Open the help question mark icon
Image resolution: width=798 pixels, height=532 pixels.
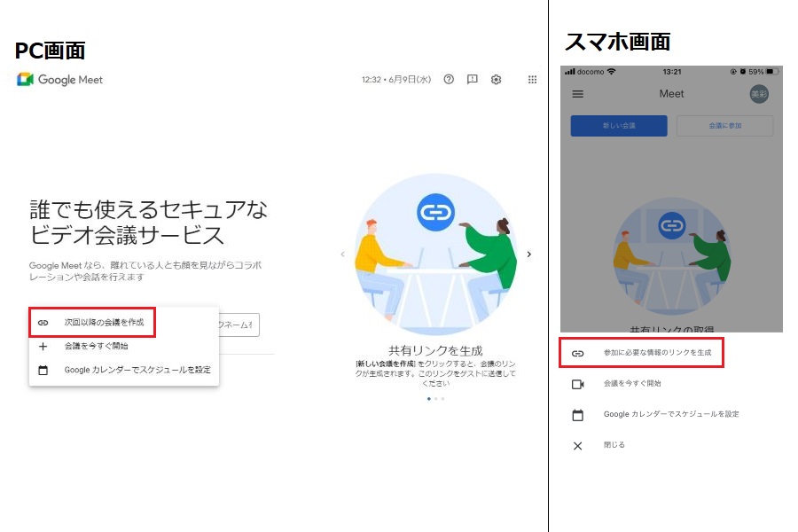coord(449,79)
